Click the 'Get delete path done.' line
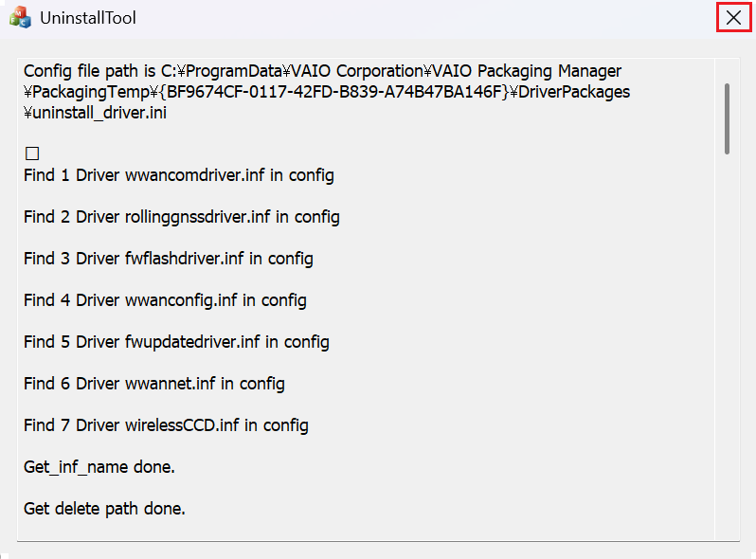 pyautogui.click(x=104, y=509)
